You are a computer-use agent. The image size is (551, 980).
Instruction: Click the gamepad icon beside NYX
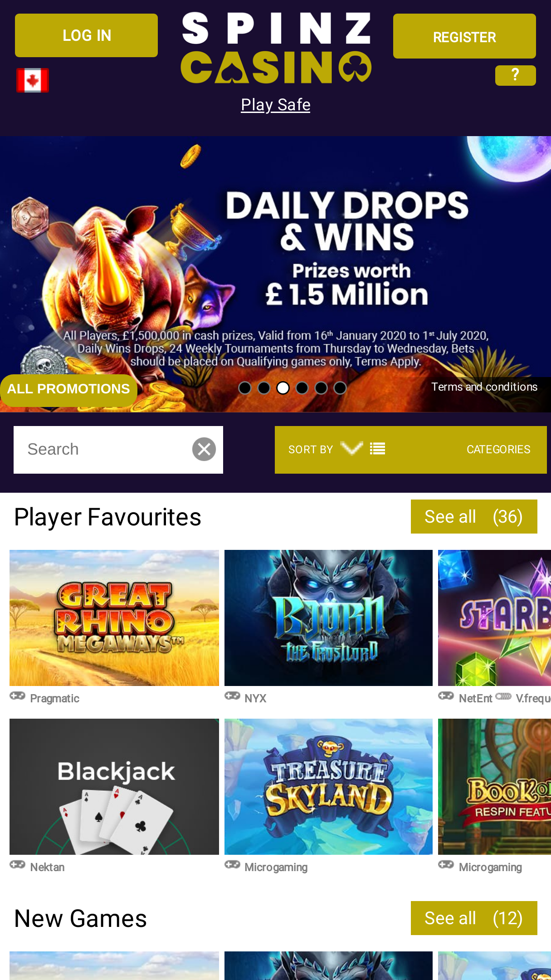[232, 696]
